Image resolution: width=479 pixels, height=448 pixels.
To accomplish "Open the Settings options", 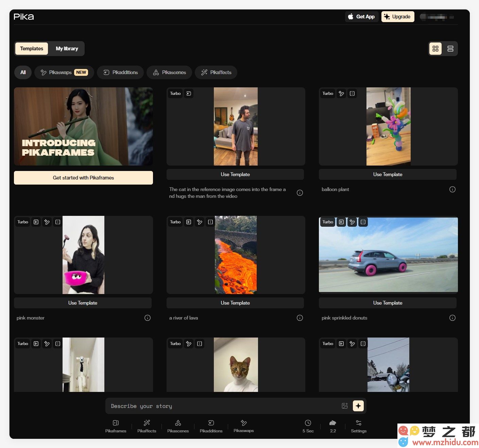I will pos(359,426).
